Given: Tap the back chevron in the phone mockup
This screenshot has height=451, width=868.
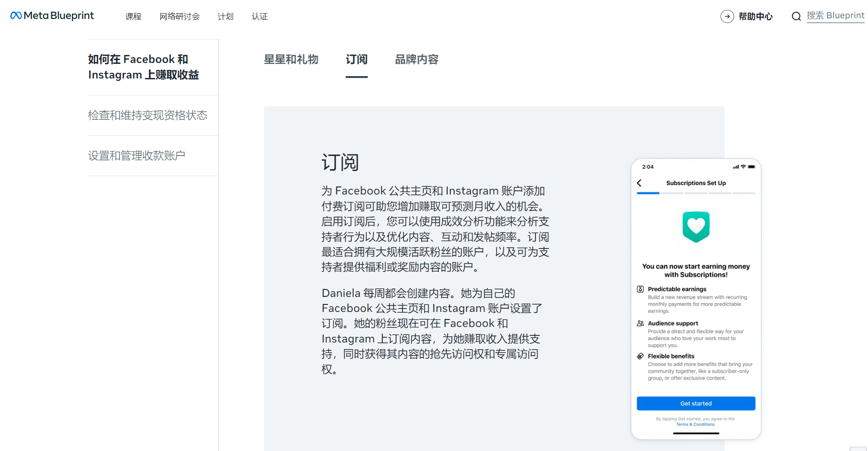Looking at the screenshot, I should pyautogui.click(x=639, y=183).
